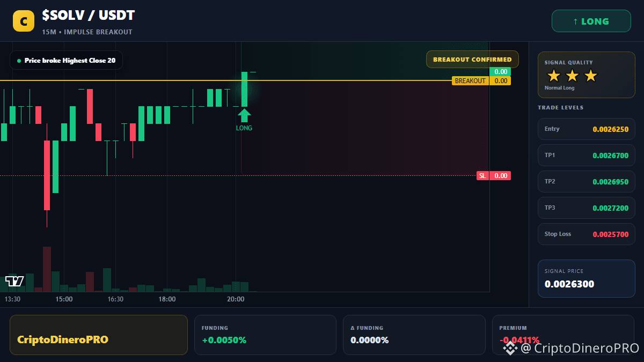Click the first signal quality star
This screenshot has height=362, width=644.
pos(553,76)
